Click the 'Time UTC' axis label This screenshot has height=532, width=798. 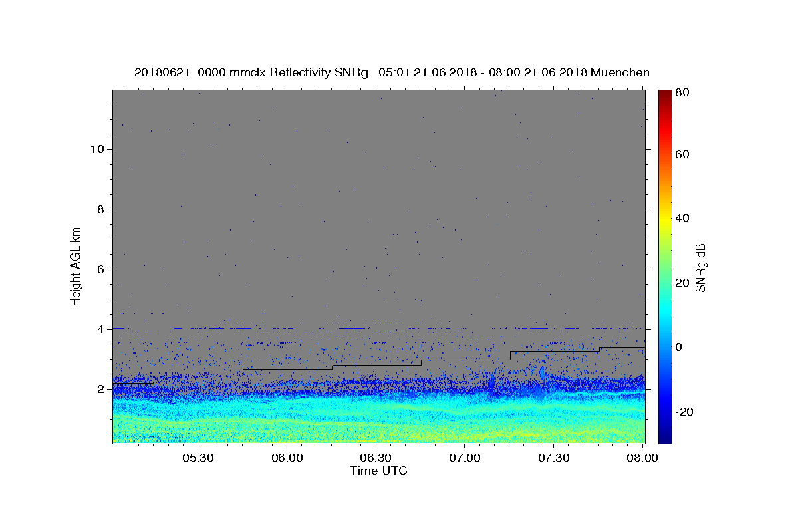click(x=378, y=471)
